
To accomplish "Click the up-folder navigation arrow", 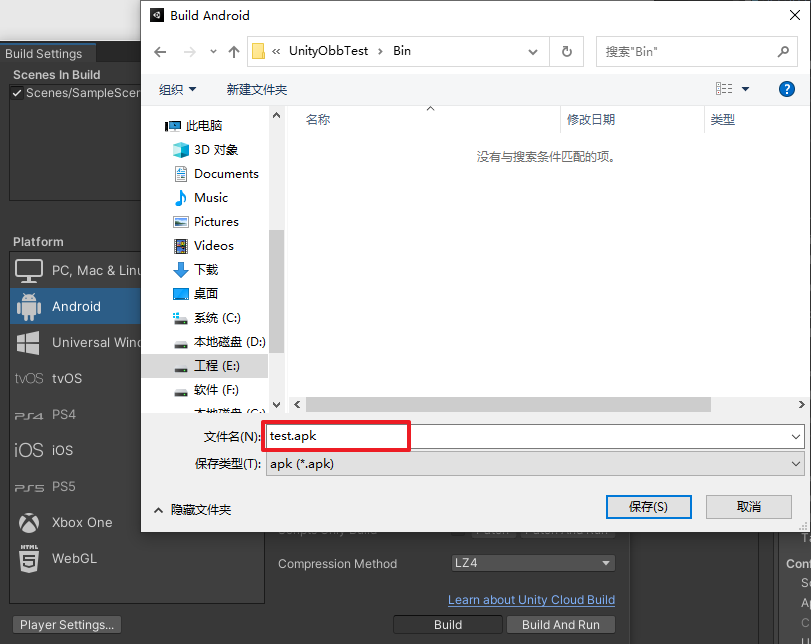I will pos(233,51).
